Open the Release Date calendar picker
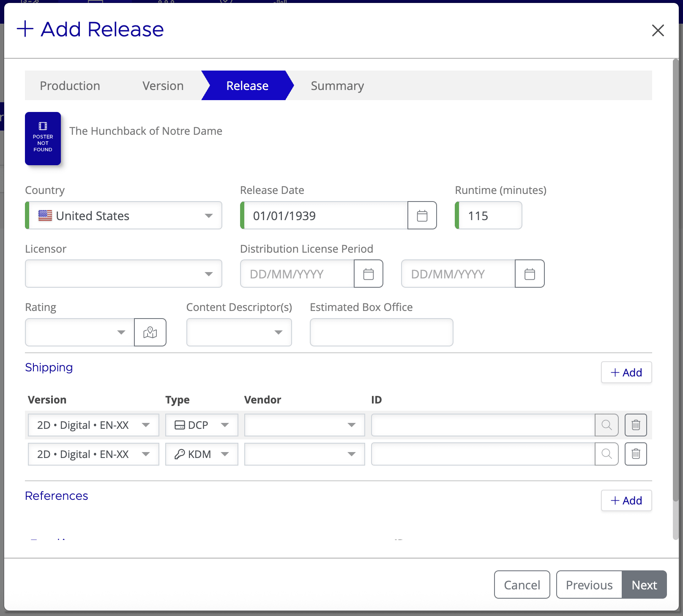Screen dimensions: 683x616 click(422, 215)
